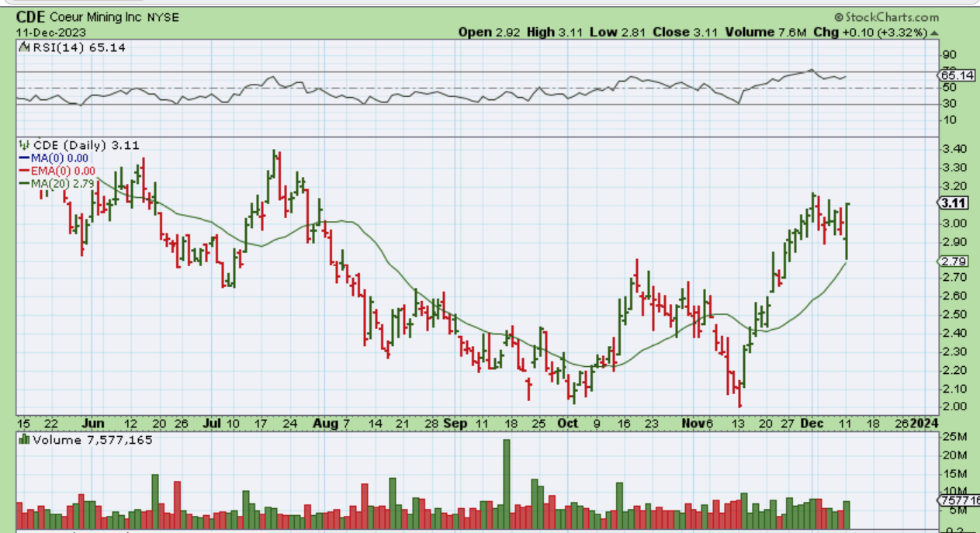Click the 11-Dec-2023 chart date
This screenshot has height=533, width=980.
pos(51,33)
